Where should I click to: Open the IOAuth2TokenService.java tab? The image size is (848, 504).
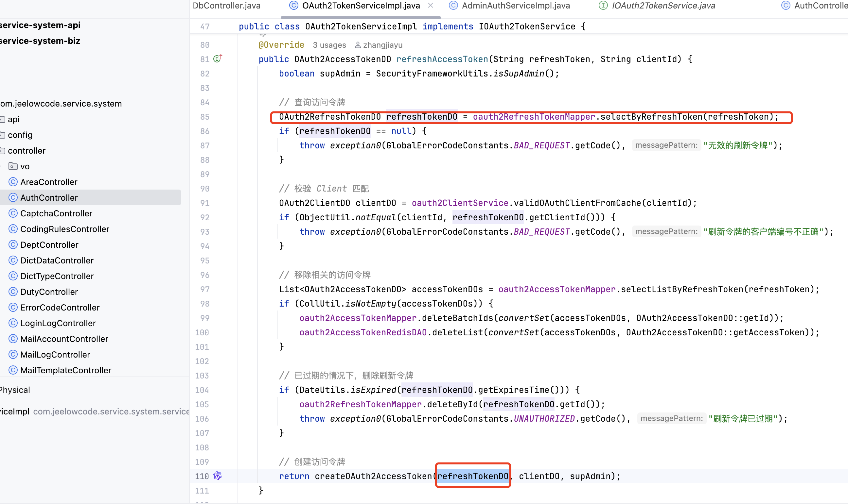(663, 6)
